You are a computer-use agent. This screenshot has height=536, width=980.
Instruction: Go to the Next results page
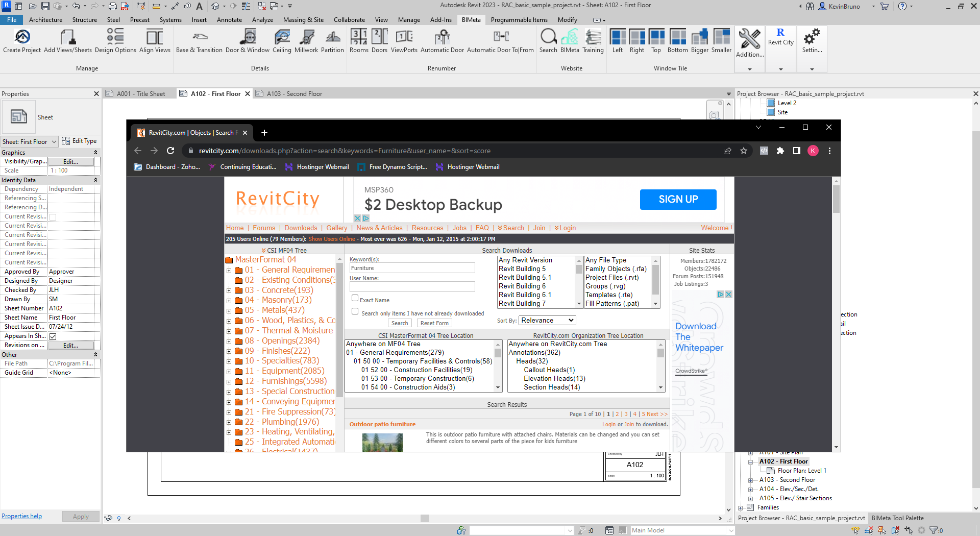pyautogui.click(x=657, y=414)
